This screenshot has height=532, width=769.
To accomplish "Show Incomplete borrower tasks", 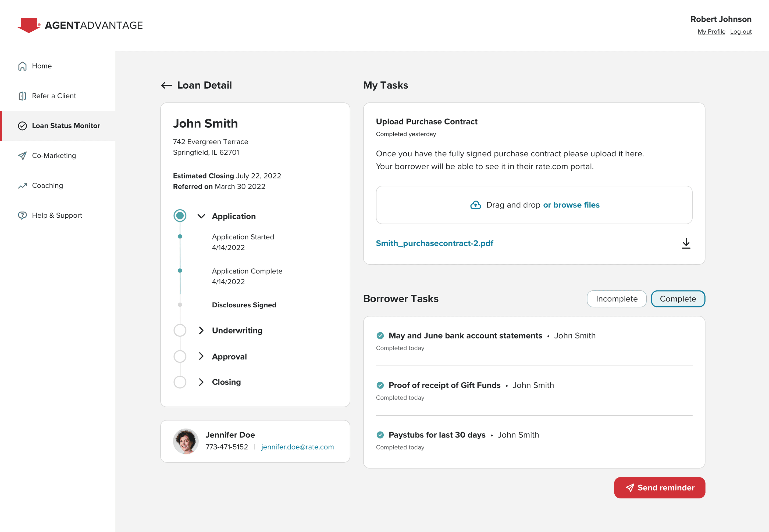I will click(617, 299).
